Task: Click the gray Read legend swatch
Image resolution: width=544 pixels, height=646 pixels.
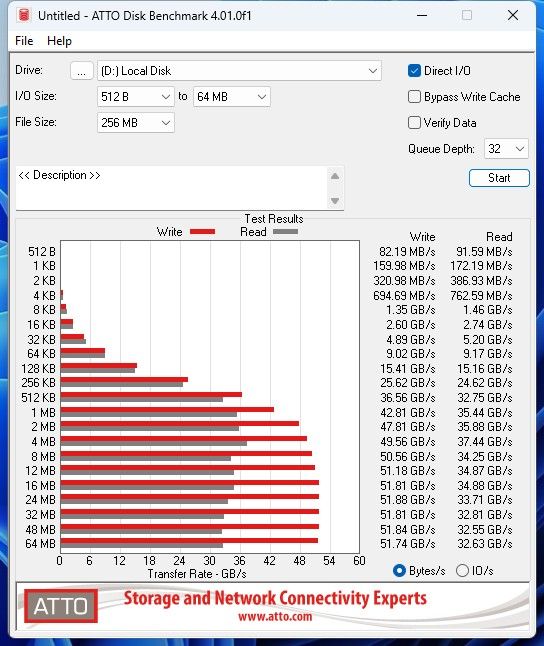Action: tap(285, 232)
